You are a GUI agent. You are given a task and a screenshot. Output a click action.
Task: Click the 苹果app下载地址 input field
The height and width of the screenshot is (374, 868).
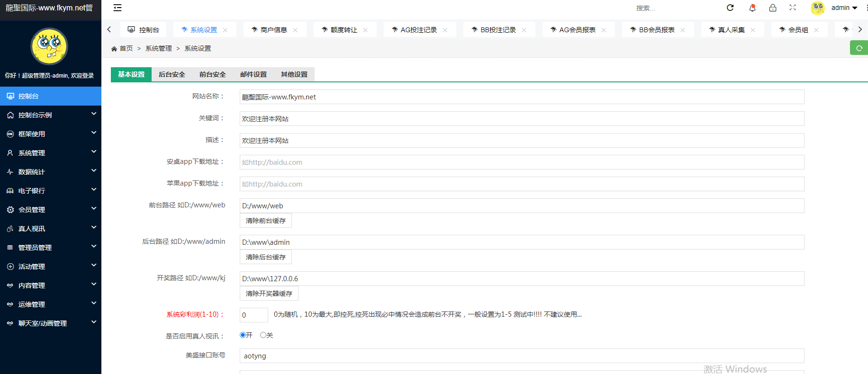pos(522,184)
